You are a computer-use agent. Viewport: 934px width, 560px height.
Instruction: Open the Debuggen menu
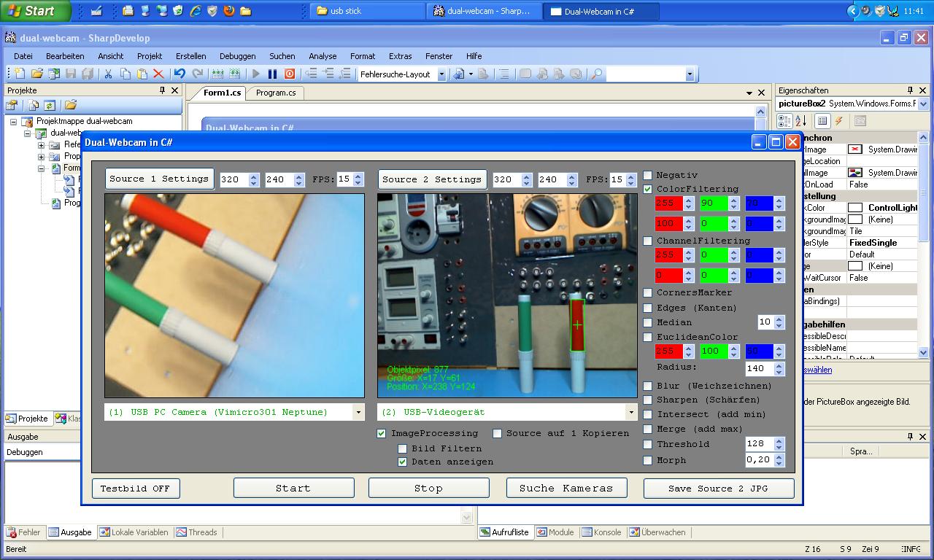[x=237, y=56]
